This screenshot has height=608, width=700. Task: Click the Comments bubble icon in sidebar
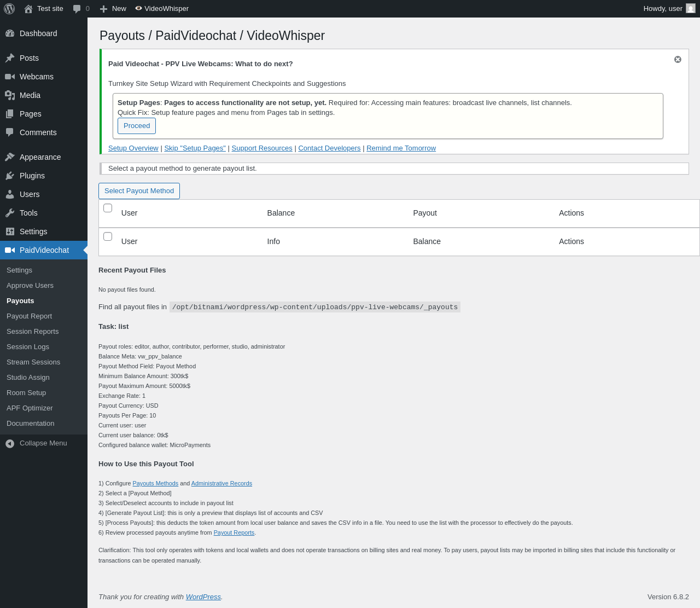(10, 132)
